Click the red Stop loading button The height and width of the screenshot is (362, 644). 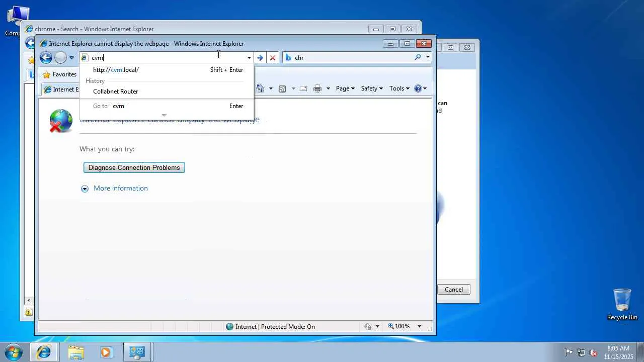coord(273,58)
